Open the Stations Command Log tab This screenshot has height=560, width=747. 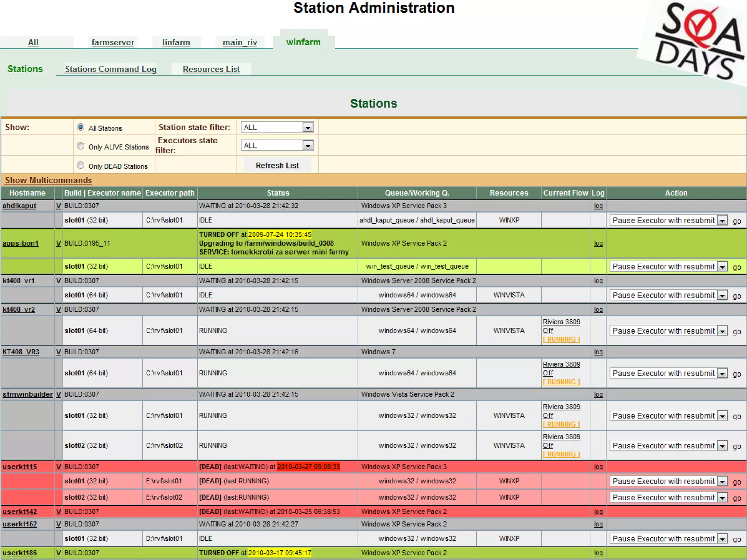tap(111, 69)
